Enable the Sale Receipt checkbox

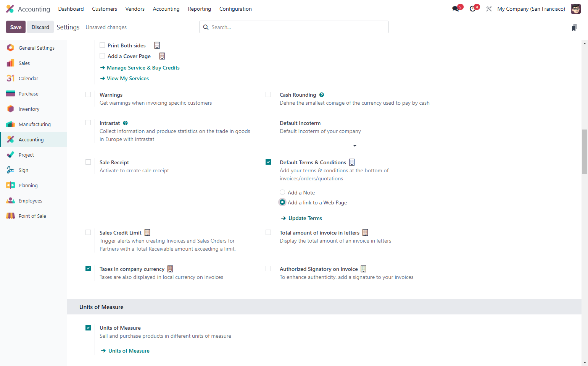(x=88, y=162)
